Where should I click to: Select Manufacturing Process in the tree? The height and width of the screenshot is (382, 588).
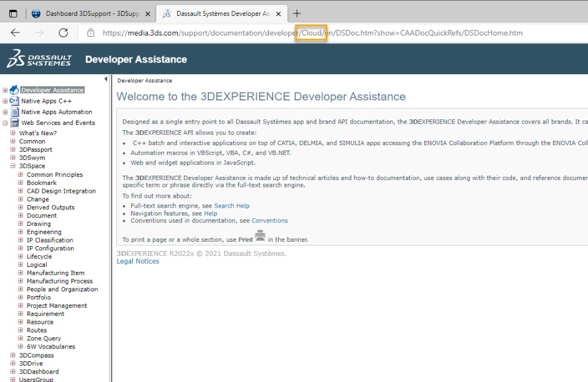point(59,281)
